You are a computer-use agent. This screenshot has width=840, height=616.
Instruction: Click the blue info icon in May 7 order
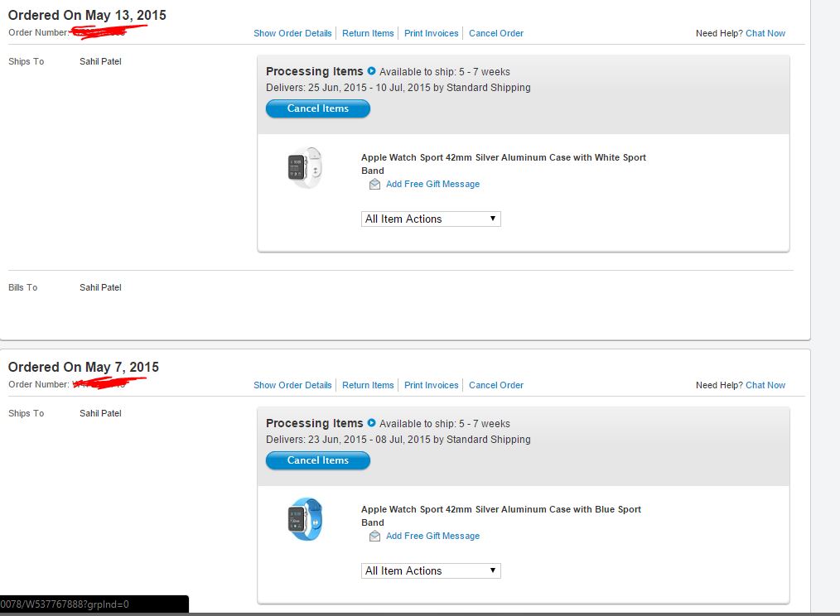[371, 422]
